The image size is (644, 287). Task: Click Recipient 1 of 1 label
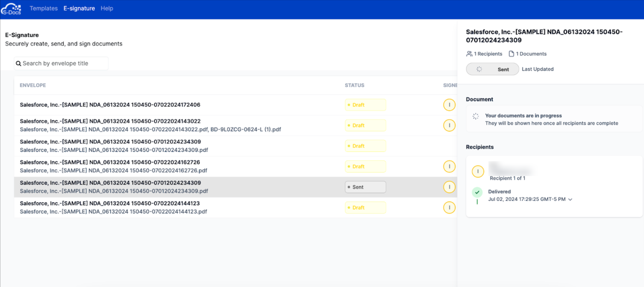[x=507, y=178]
